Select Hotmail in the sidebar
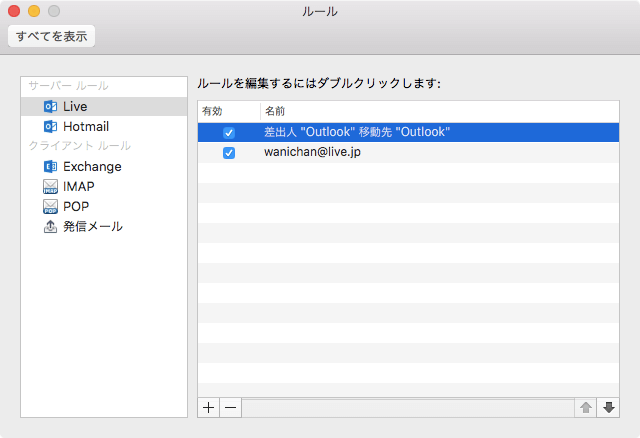Screen dimensions: 640x438 click(104, 127)
